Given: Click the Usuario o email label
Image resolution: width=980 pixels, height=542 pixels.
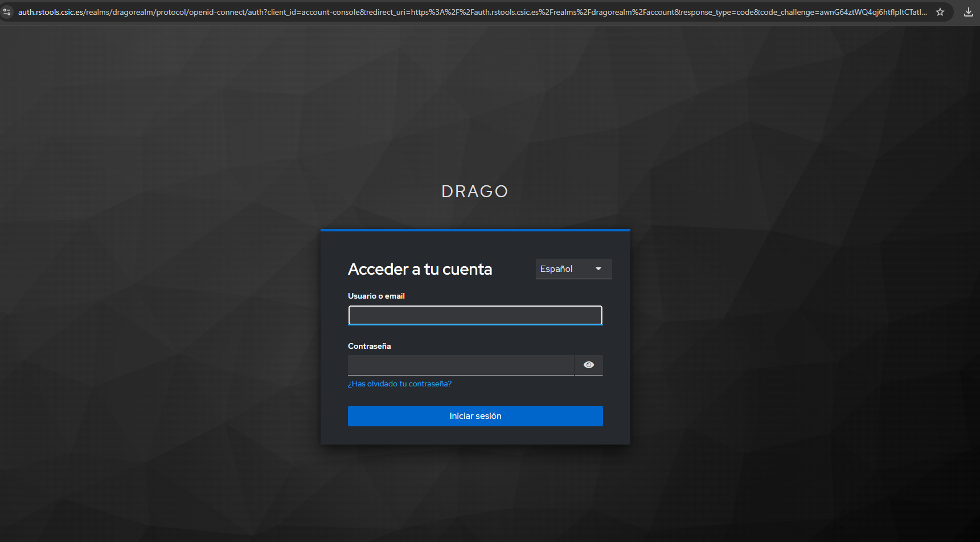Looking at the screenshot, I should click(376, 296).
